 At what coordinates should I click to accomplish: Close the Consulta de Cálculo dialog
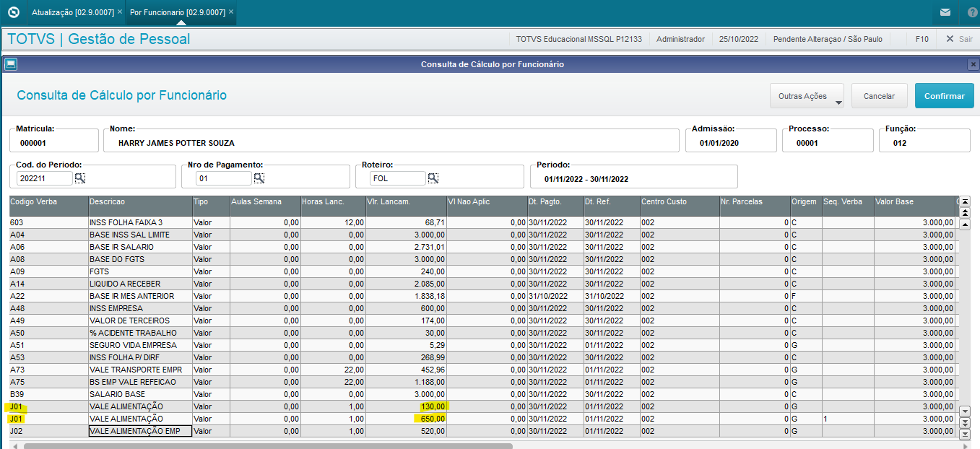coord(973,64)
